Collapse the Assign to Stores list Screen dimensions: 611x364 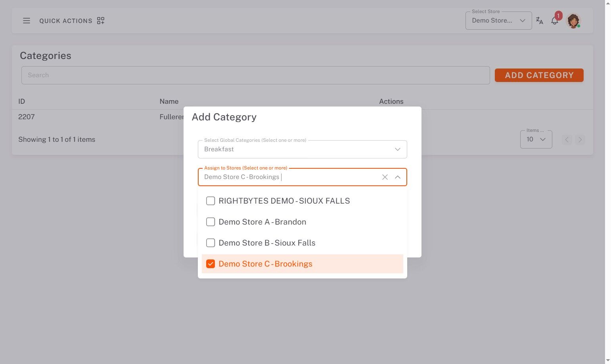tap(398, 177)
